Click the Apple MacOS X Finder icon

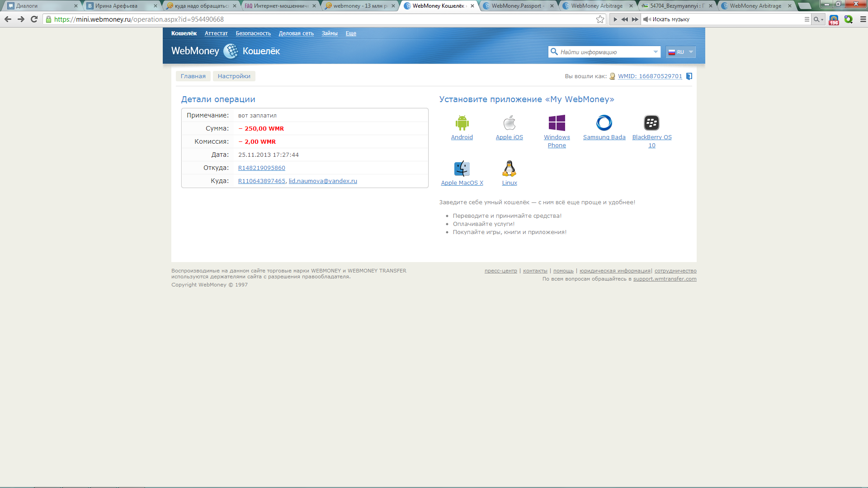tap(462, 169)
